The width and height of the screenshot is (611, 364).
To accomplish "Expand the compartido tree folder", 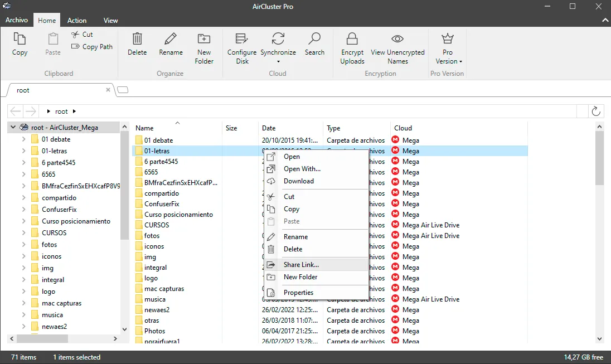I will [23, 197].
